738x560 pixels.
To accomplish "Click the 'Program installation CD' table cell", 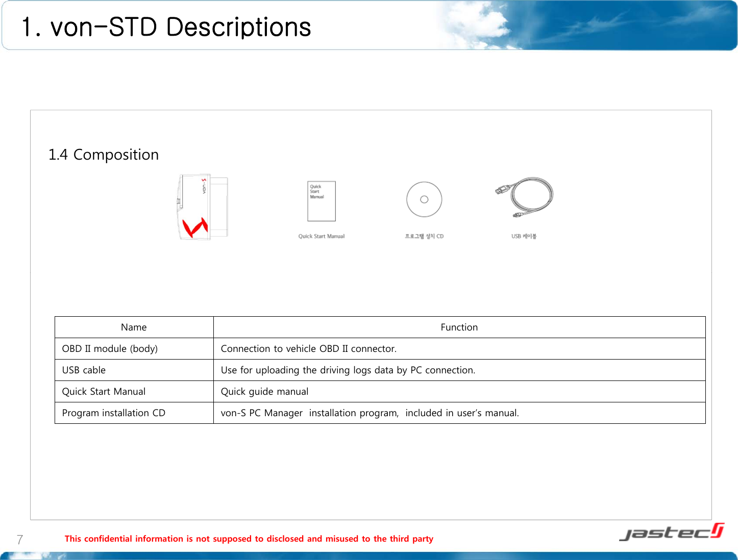I will coord(134,413).
